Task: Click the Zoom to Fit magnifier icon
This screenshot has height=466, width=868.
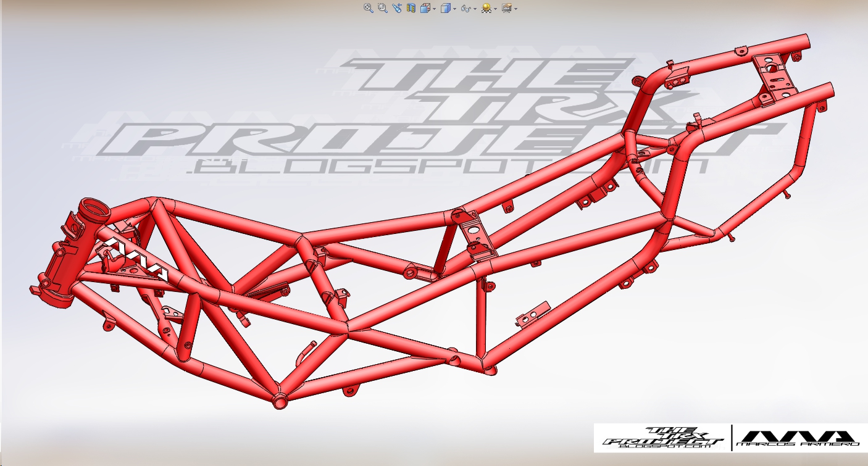Action: coord(369,8)
